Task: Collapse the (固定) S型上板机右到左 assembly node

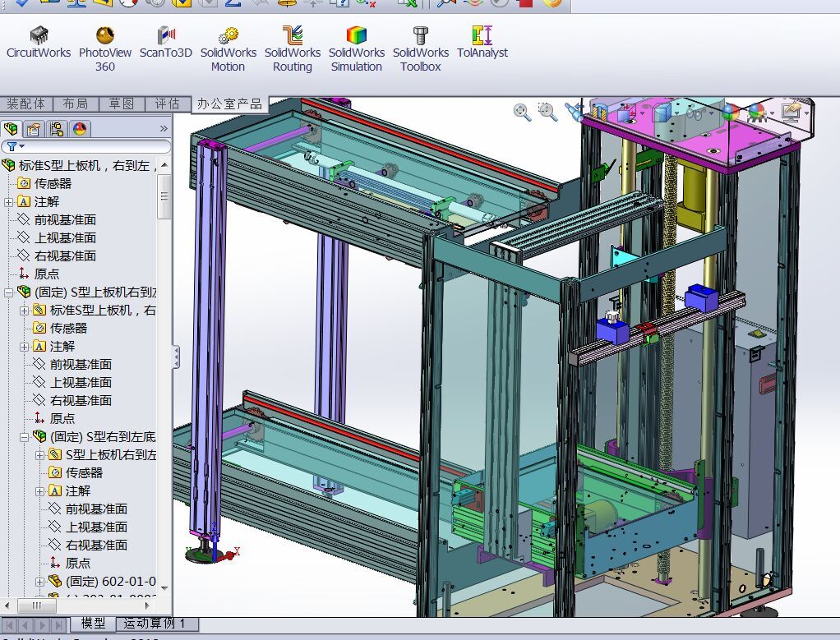Action: (x=8, y=292)
